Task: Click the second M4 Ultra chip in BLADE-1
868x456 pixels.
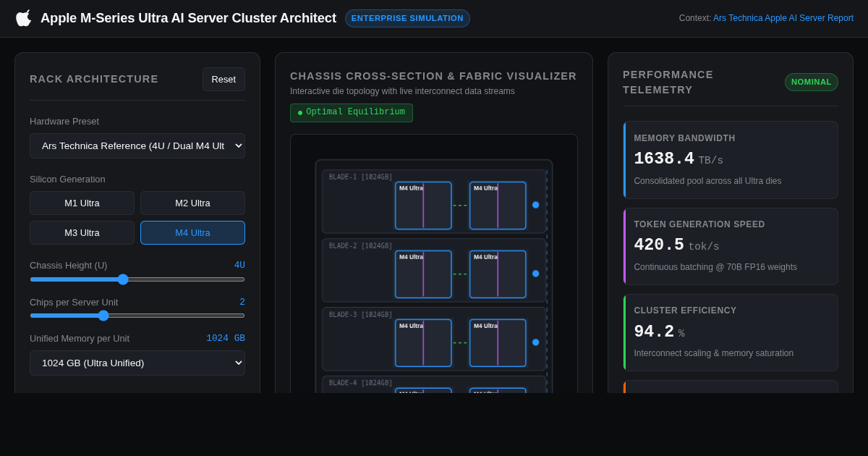Action: (498, 206)
